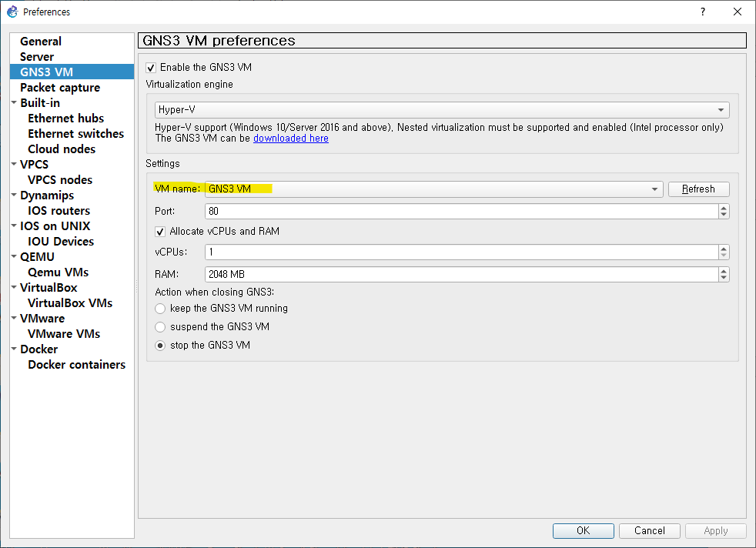This screenshot has width=756, height=548.
Task: Open the Hyper-V virtualization engine dropdown
Action: tap(442, 110)
